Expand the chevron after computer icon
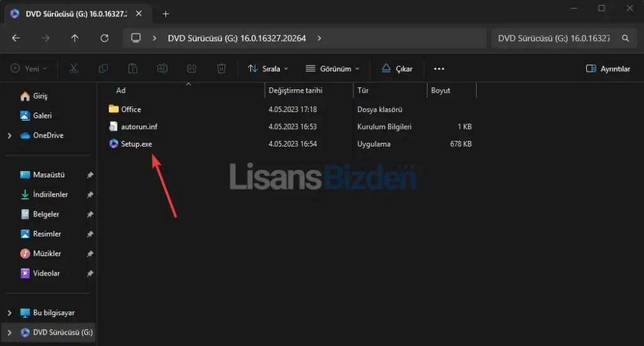Screen dimensions: 644x346 [155, 38]
